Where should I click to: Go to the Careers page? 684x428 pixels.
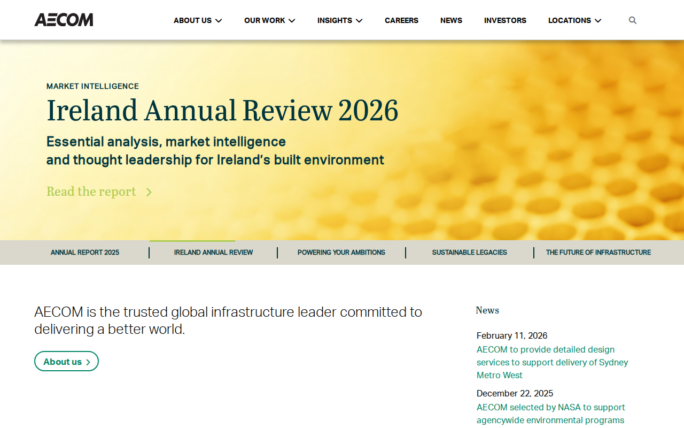[401, 20]
